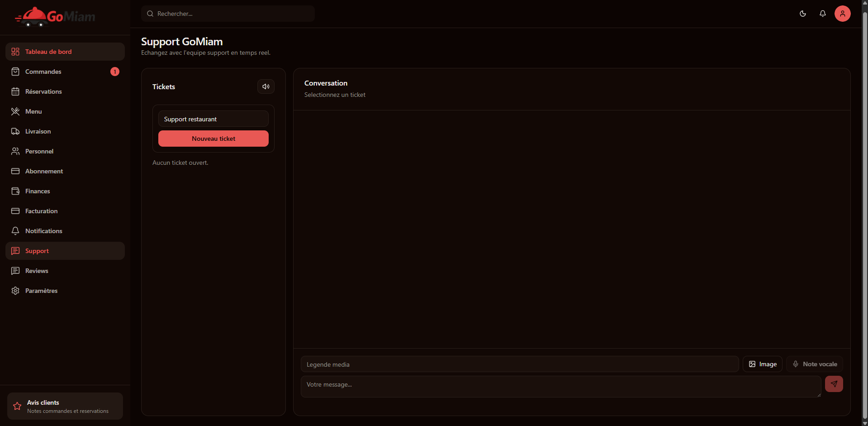868x426 pixels.
Task: Click the Votre message text area
Action: click(561, 387)
